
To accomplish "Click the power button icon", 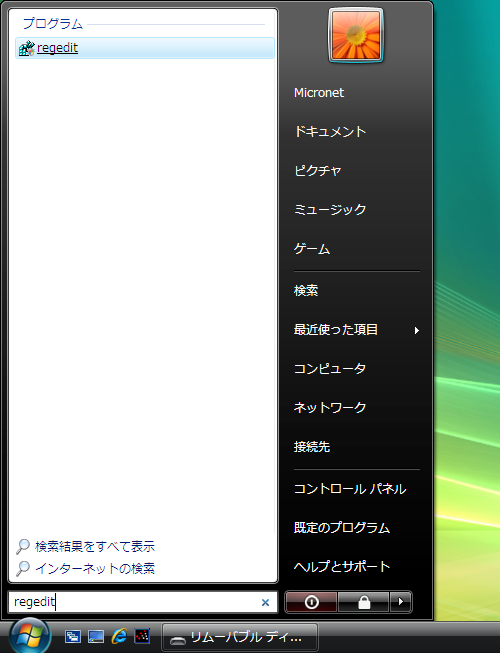I will click(x=311, y=602).
